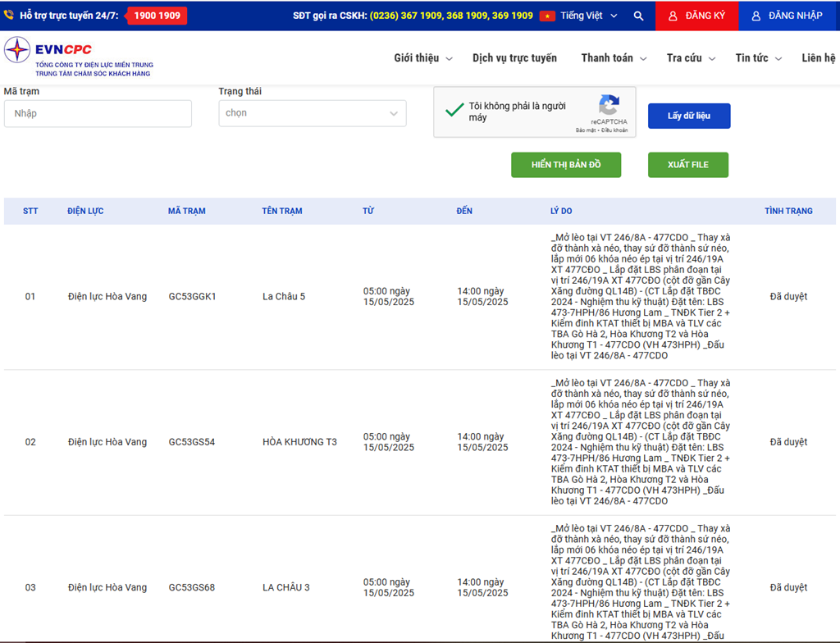Click the LÝ DO column header
This screenshot has width=840, height=643.
click(561, 211)
